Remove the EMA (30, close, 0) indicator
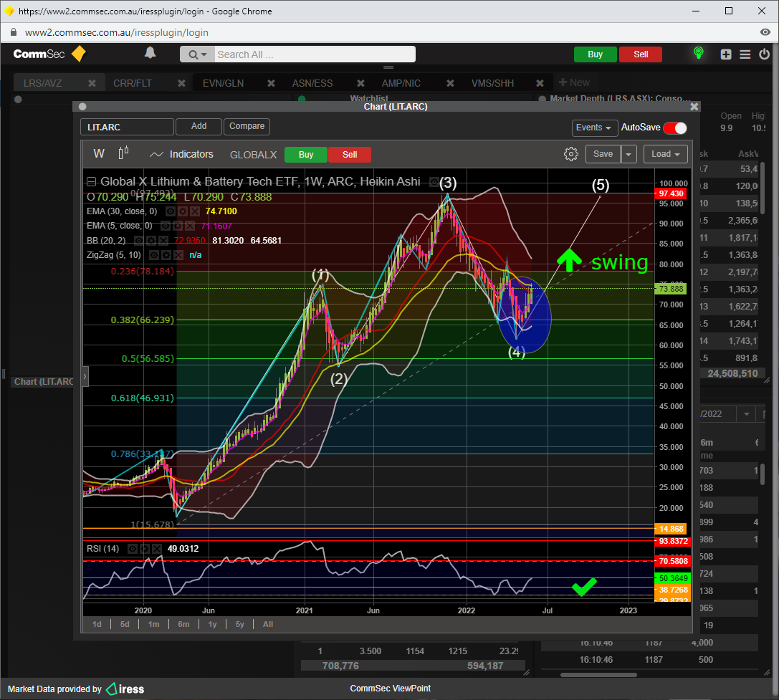This screenshot has width=779, height=700. (x=195, y=211)
